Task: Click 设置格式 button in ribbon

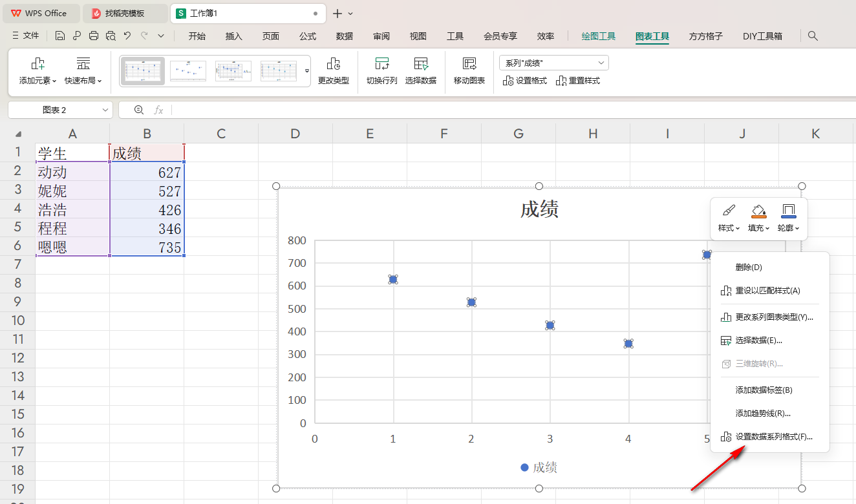Action: (525, 81)
